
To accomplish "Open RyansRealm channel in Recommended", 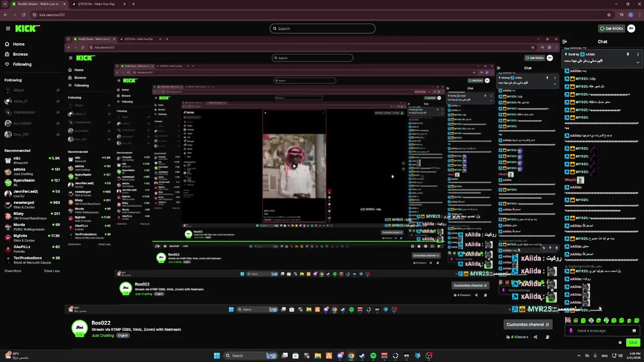I will pos(32,183).
